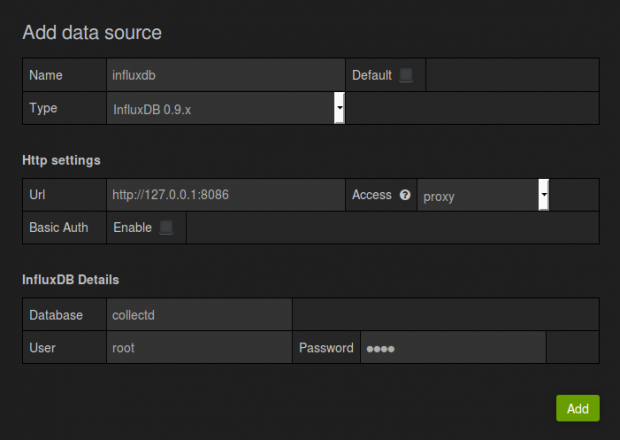620x440 pixels.
Task: Click the Access label text
Action: (x=372, y=195)
